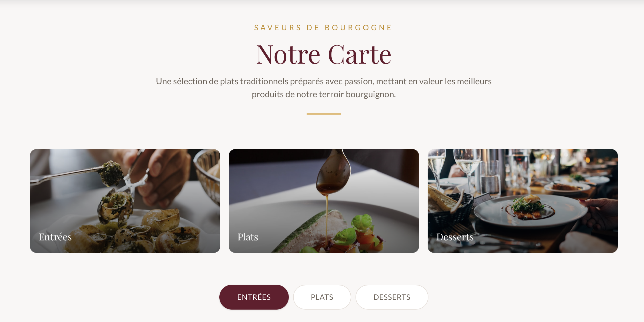Click the 'Notre Carte' heading

324,55
